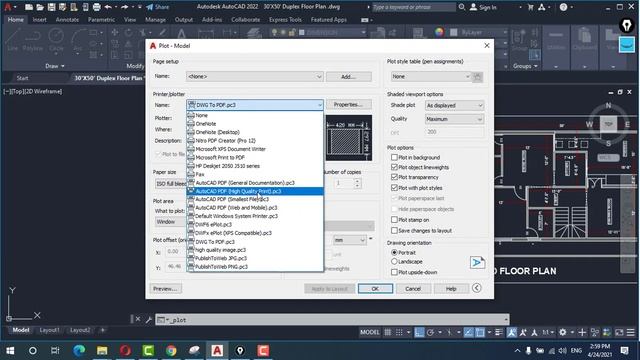This screenshot has width=640, height=360.
Task: Click the Help question mark icon in title bar
Action: pyautogui.click(x=563, y=7)
